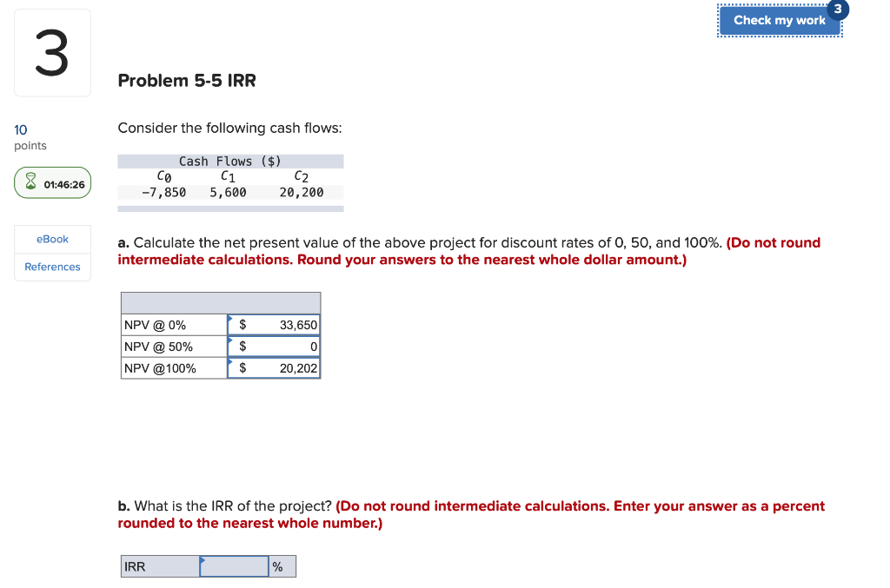Click the timer showing 01:46:26

pyautogui.click(x=63, y=182)
